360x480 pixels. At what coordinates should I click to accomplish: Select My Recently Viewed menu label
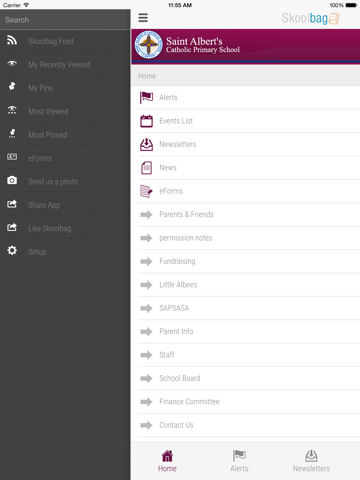pos(59,65)
